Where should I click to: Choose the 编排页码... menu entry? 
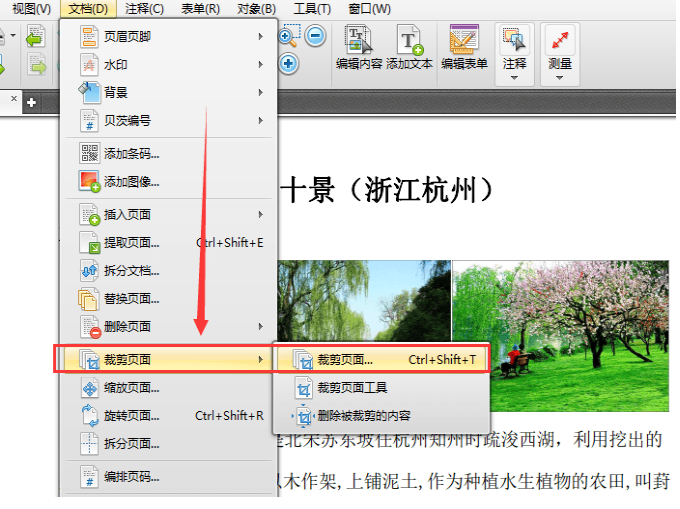click(169, 476)
